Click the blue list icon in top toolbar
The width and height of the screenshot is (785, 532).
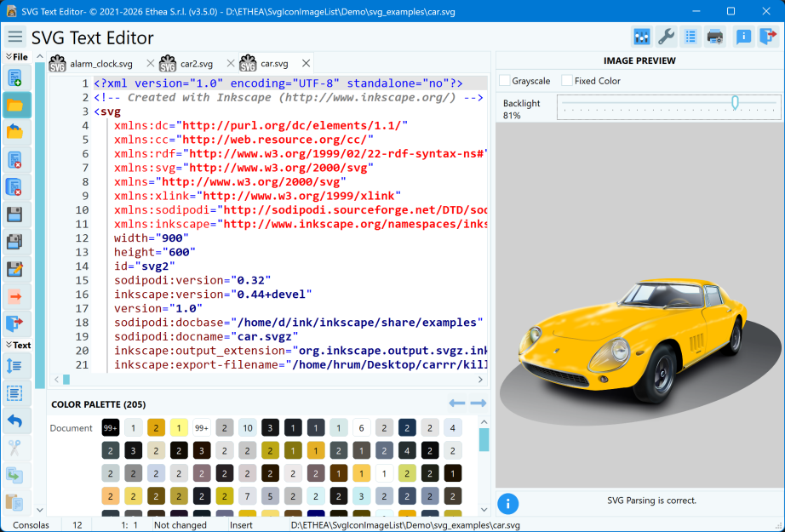pos(690,37)
